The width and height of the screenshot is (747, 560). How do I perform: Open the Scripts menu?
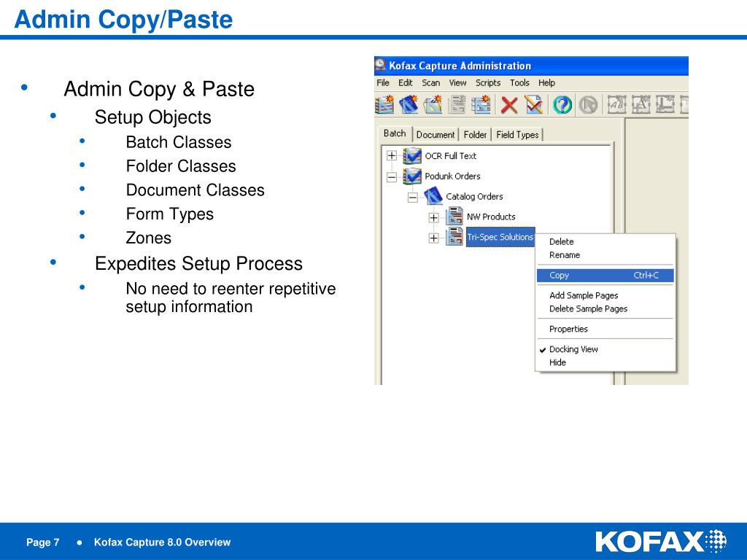(x=488, y=83)
